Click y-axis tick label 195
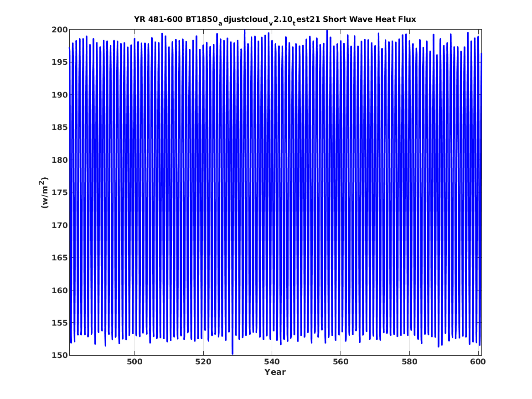Viewport: 532px width, 399px height. click(x=60, y=62)
